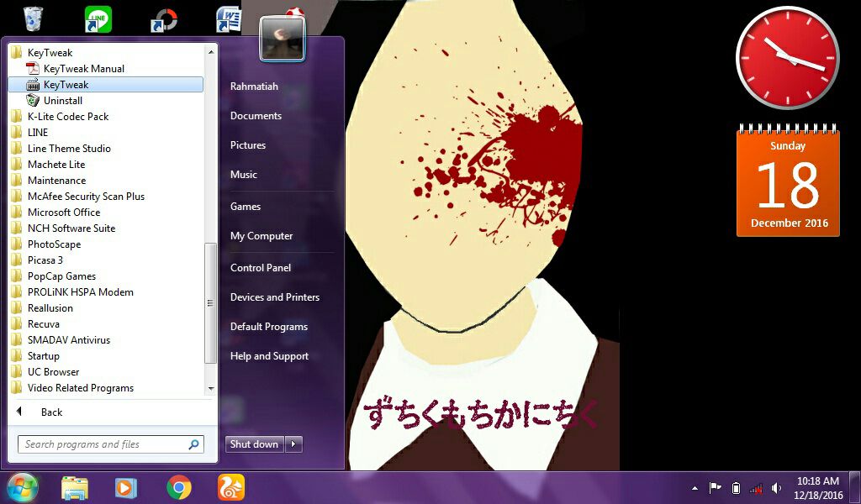Show hidden tray icons arrow
This screenshot has width=861, height=504.
click(695, 488)
